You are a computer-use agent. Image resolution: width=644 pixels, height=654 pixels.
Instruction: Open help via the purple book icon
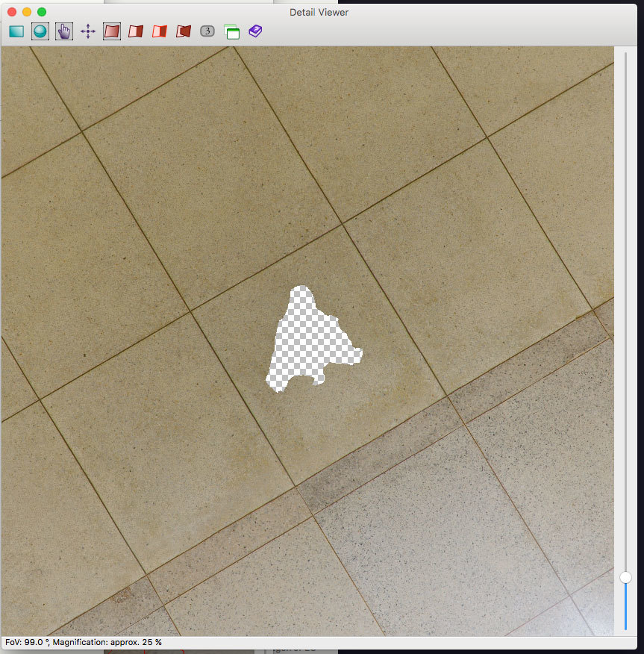pos(255,31)
